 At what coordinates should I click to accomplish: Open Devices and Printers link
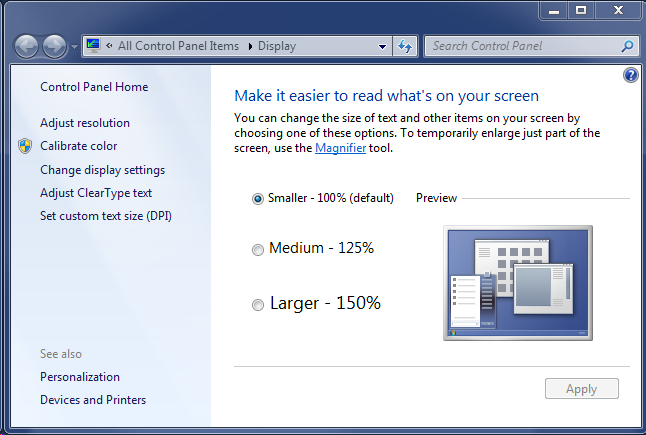tap(93, 400)
